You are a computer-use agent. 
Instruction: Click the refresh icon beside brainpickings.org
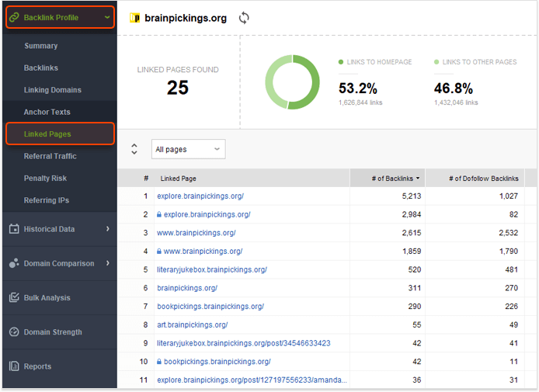coord(244,18)
